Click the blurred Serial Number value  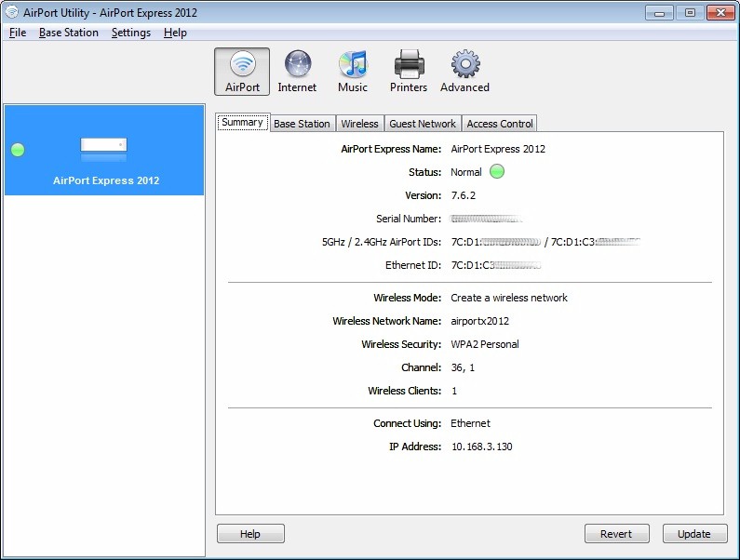pos(486,219)
